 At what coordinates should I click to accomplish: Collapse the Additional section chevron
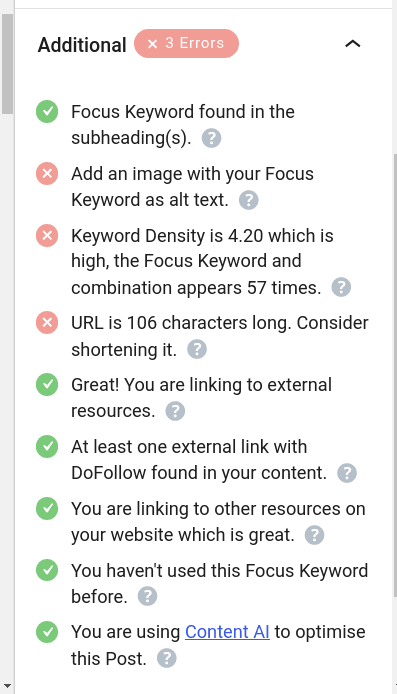coord(353,44)
